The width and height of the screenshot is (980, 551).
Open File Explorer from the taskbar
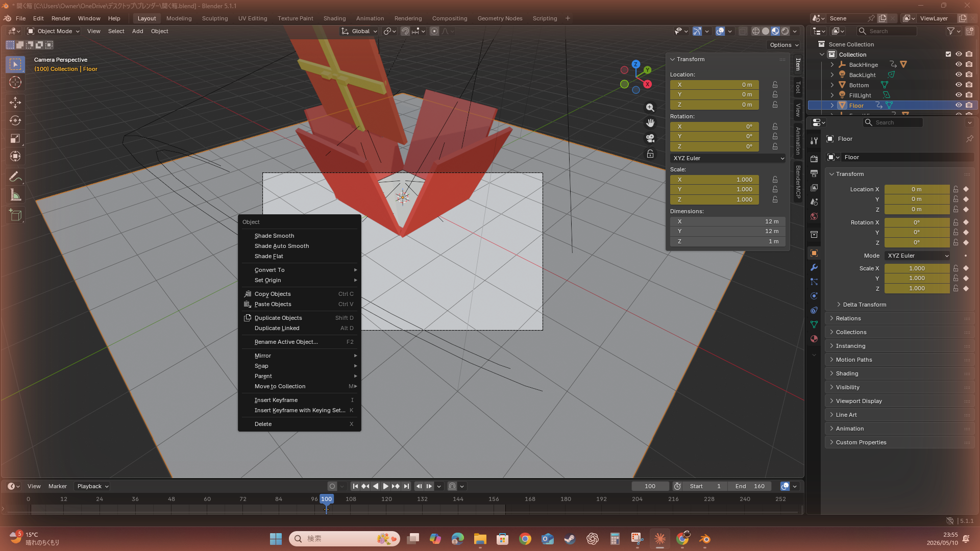(480, 539)
